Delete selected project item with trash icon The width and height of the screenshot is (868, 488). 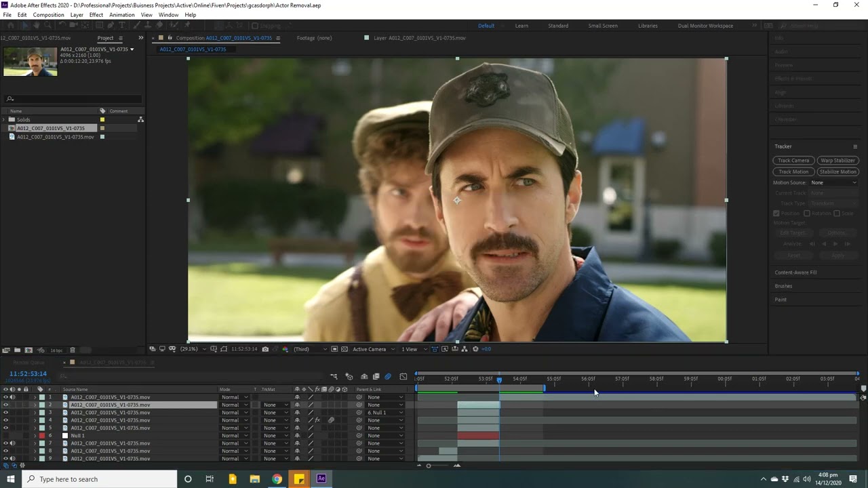point(73,350)
